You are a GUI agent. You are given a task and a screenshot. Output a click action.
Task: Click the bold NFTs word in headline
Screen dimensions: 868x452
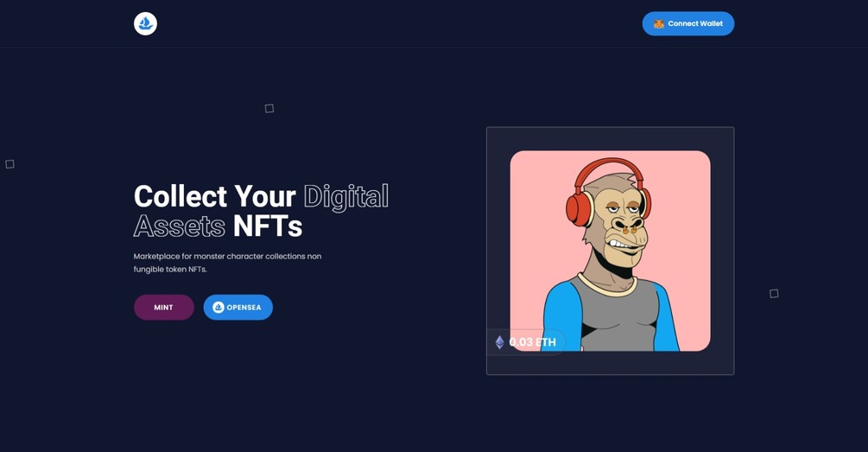point(268,226)
